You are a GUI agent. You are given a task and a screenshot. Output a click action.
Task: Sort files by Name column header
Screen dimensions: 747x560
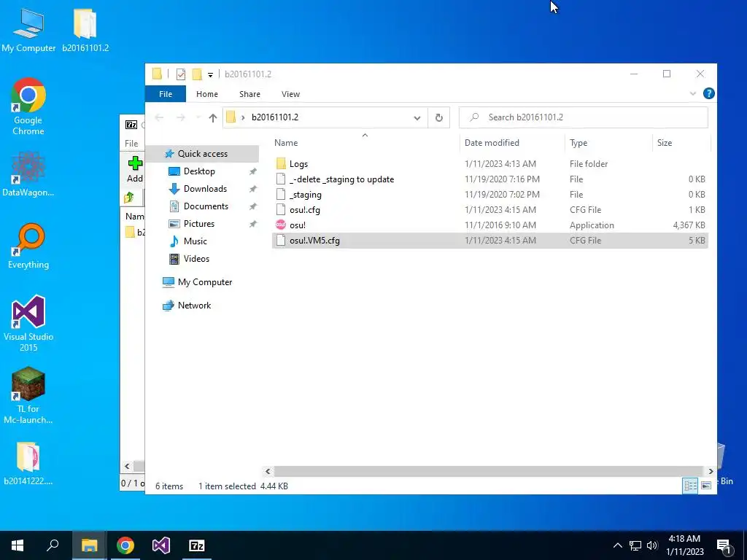[286, 143]
